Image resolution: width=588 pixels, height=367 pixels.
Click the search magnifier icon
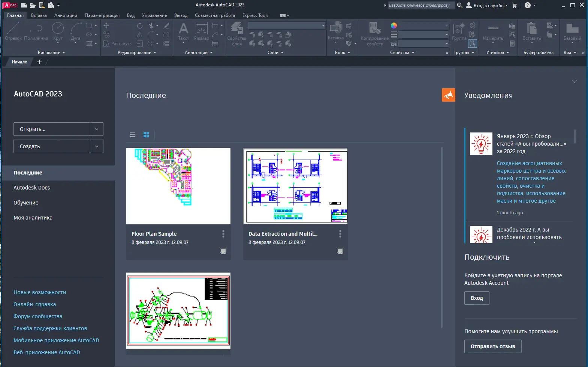[x=459, y=5]
